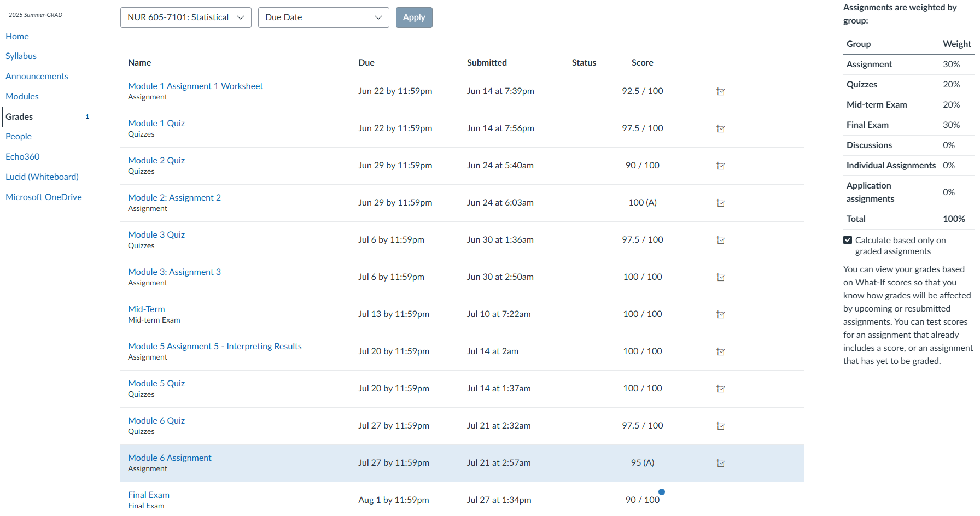The image size is (980, 516).
Task: Open score details icon for Module 6 Quiz
Action: 721,426
